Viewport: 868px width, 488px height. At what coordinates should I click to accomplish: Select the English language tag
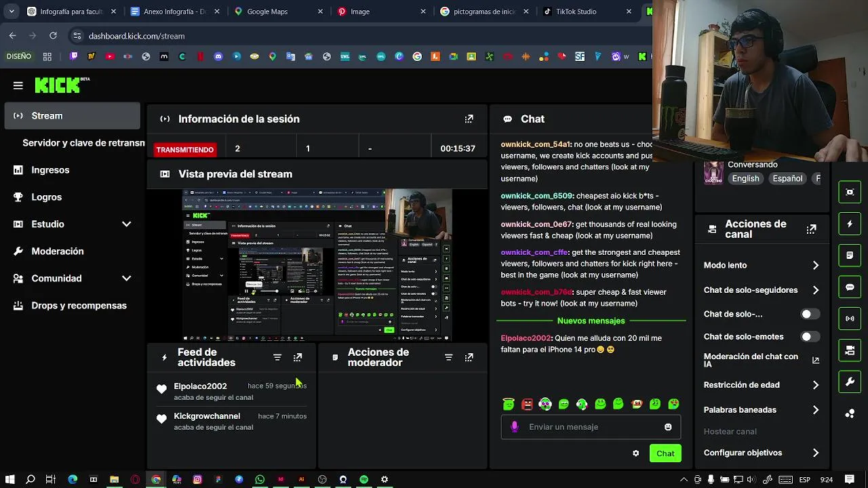[x=745, y=178]
